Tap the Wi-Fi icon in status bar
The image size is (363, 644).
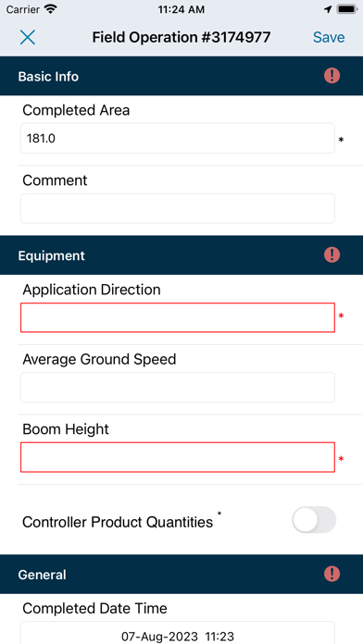point(50,9)
